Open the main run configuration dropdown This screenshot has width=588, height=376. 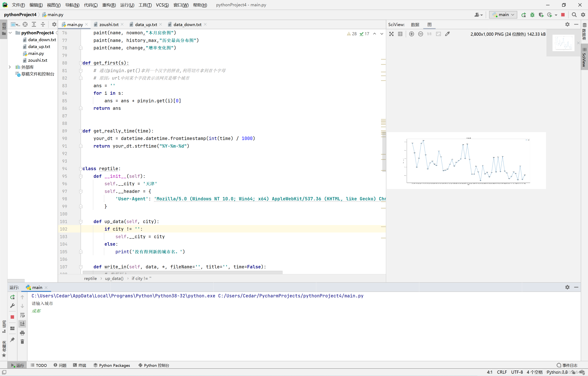(503, 15)
